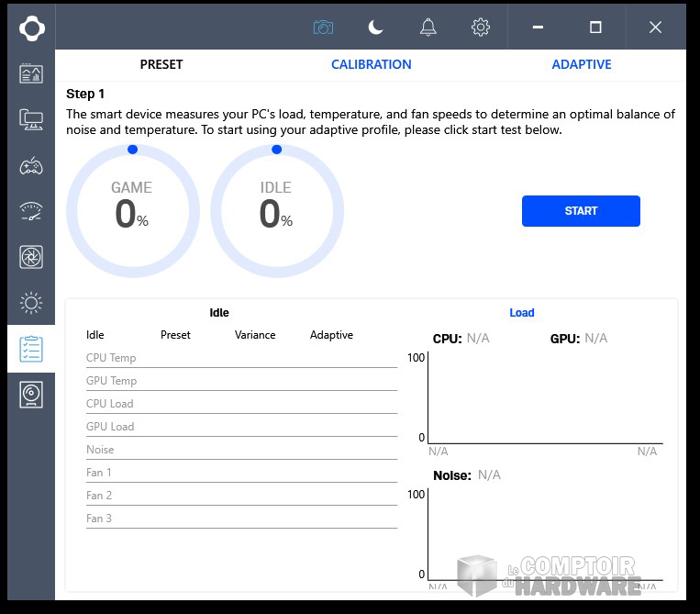Click the IDLE progress ring handle

pyautogui.click(x=277, y=149)
